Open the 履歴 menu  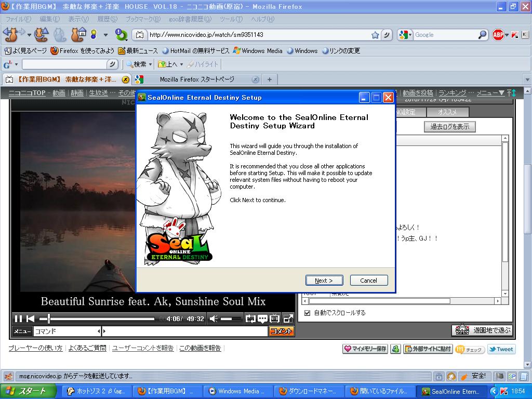coord(107,19)
